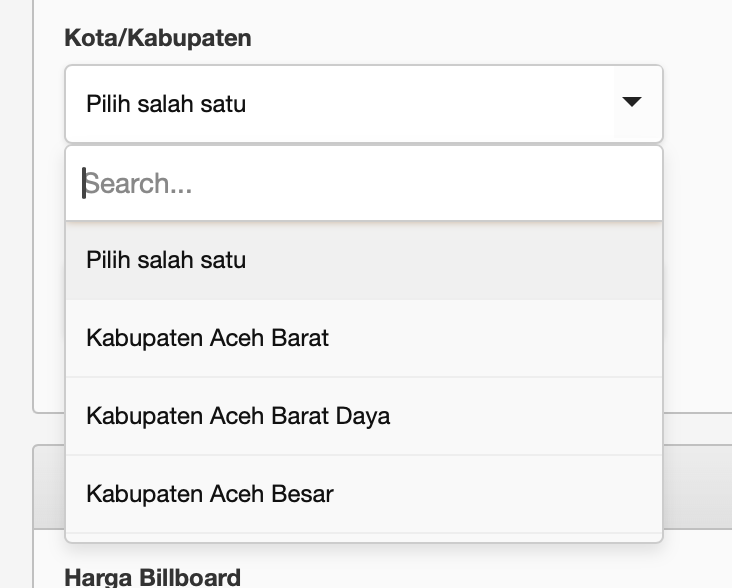
Task: Click the Search... placeholder text
Action: click(x=138, y=183)
